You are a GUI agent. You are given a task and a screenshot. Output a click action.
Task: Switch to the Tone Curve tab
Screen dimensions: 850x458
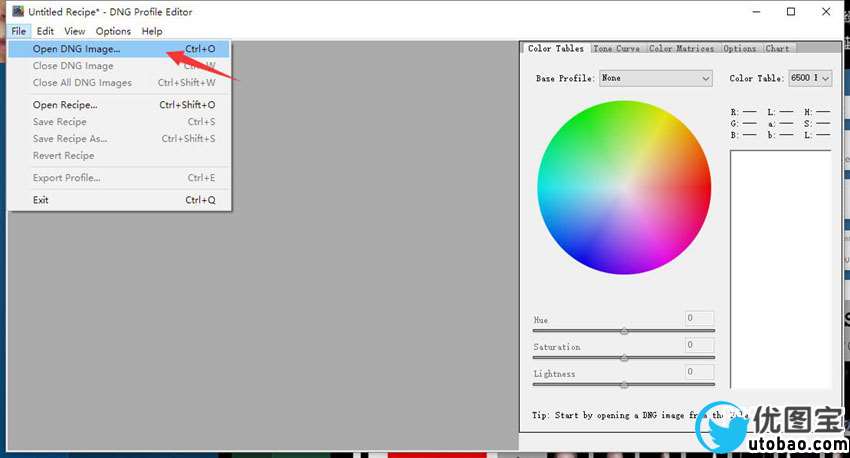tap(616, 49)
